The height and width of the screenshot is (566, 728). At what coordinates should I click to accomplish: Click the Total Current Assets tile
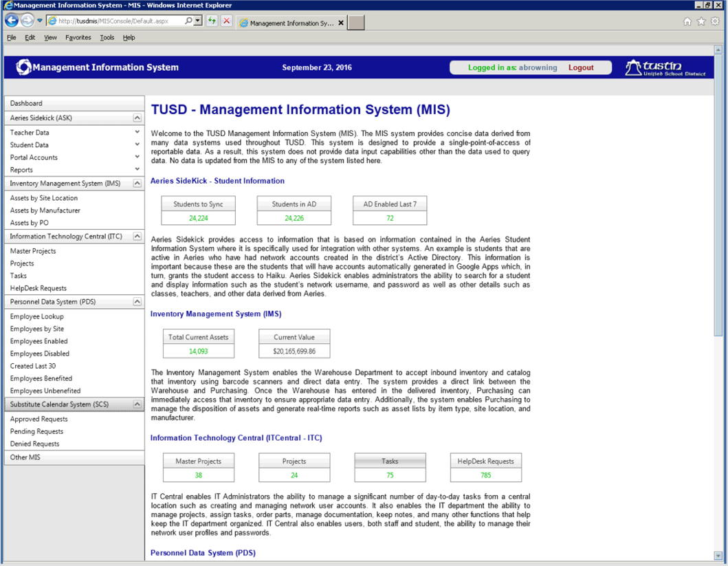pyautogui.click(x=198, y=344)
